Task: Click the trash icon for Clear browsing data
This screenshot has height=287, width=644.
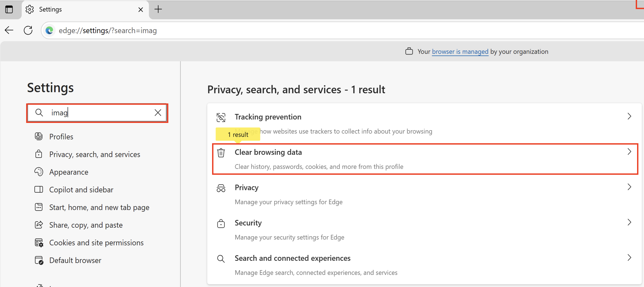Action: (221, 153)
